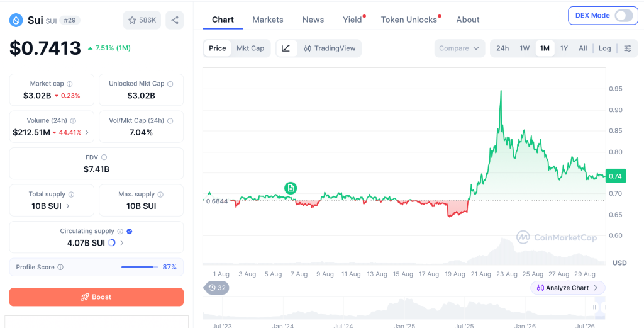Open the share icon button
Screen dimensions: 644x328
coord(175,20)
